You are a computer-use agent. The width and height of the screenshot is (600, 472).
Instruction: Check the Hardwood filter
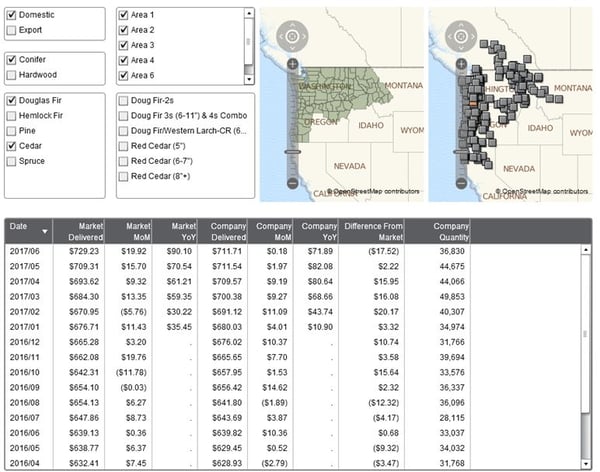11,75
